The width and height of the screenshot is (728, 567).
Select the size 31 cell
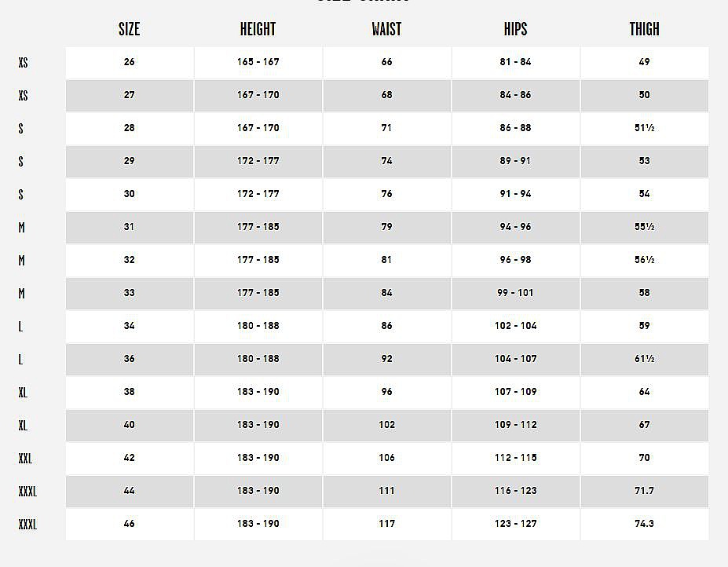tap(130, 228)
